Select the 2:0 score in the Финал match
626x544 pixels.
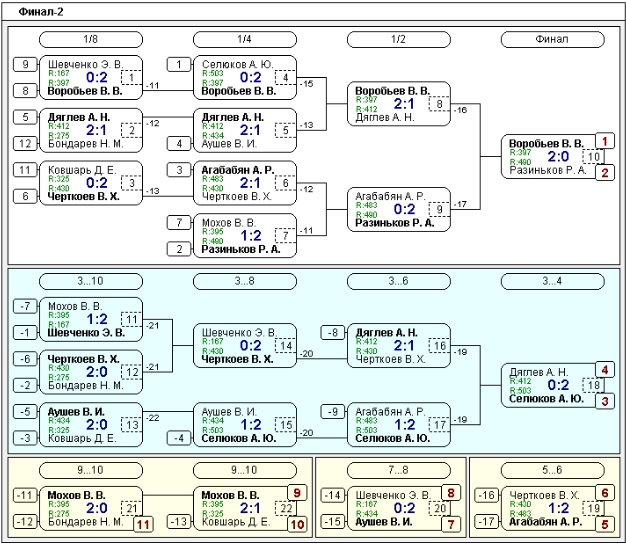point(558,156)
